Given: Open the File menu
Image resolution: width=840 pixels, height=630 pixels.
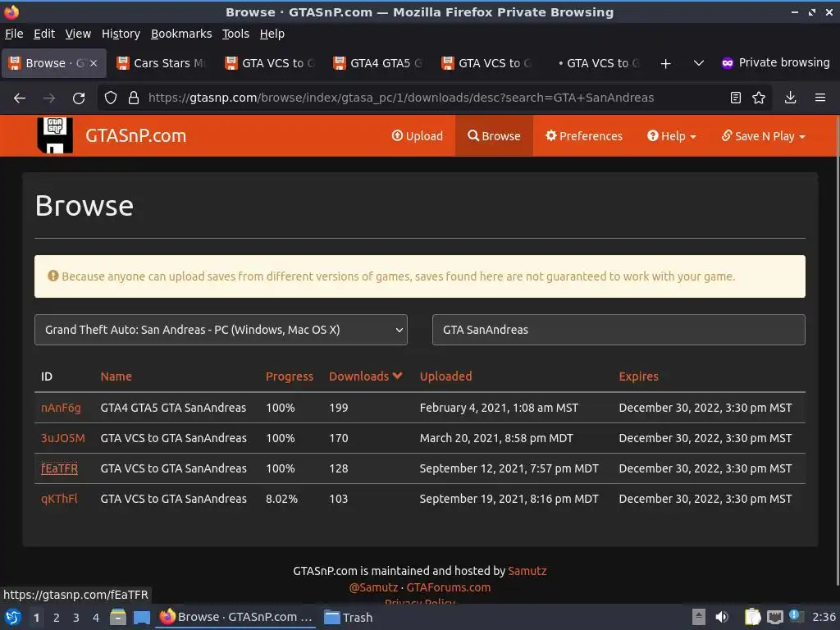Looking at the screenshot, I should (14, 34).
